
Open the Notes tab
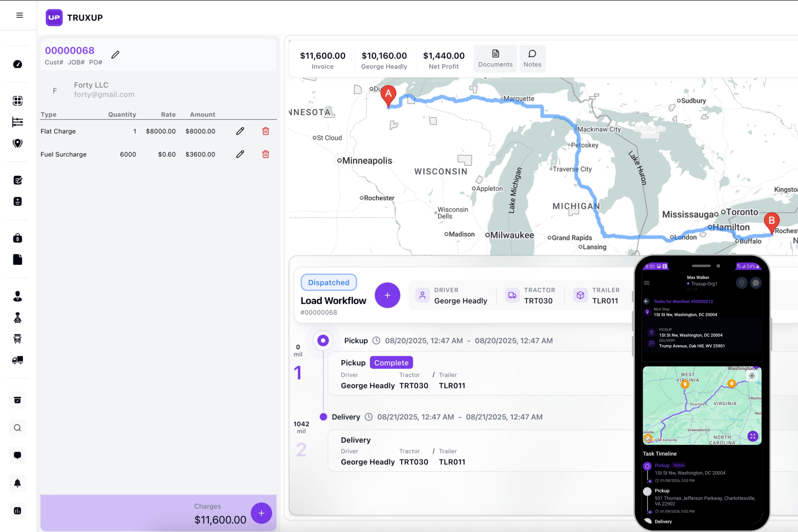(x=532, y=59)
